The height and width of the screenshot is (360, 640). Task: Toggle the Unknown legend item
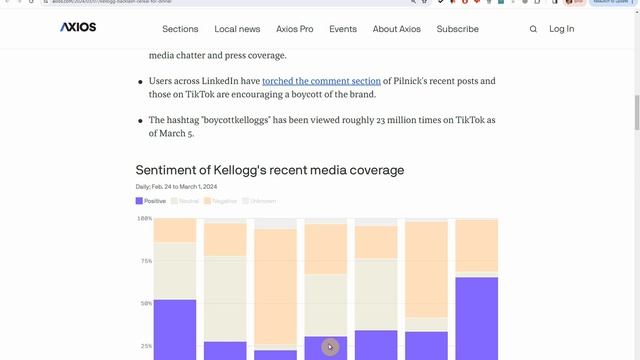pyautogui.click(x=259, y=201)
